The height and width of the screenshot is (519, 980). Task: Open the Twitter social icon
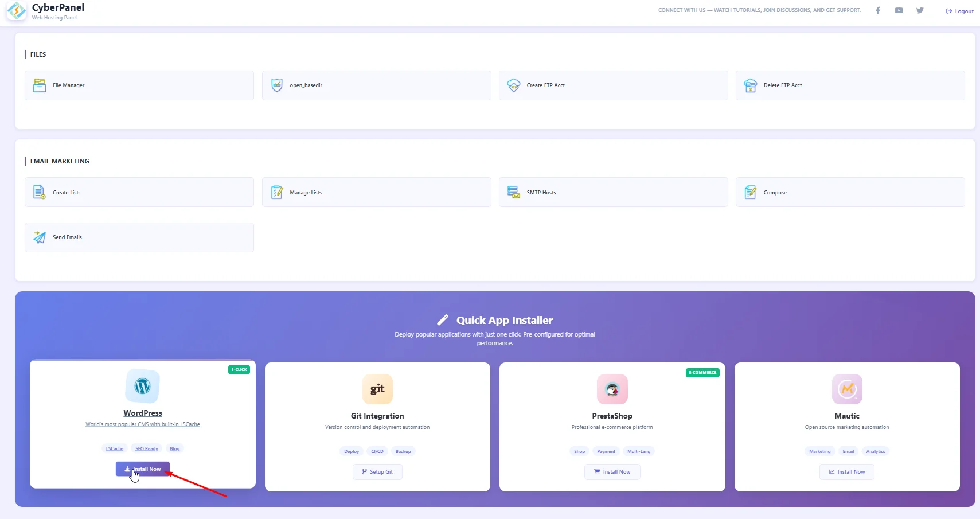click(x=920, y=10)
